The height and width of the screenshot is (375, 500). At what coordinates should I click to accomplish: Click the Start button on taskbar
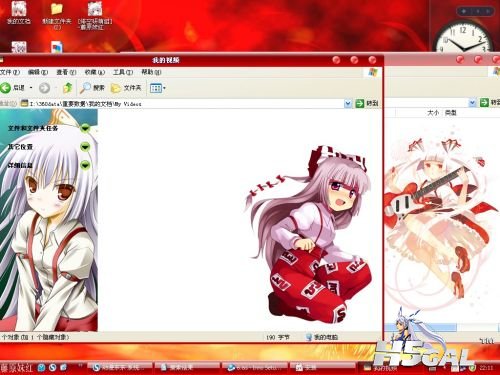point(17,368)
